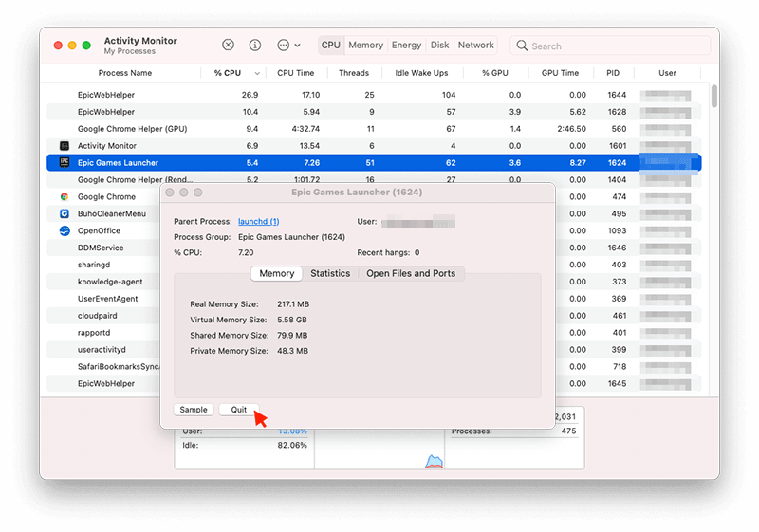Screen dimensions: 759x532
Task: Switch to the CPU tab
Action: (330, 45)
